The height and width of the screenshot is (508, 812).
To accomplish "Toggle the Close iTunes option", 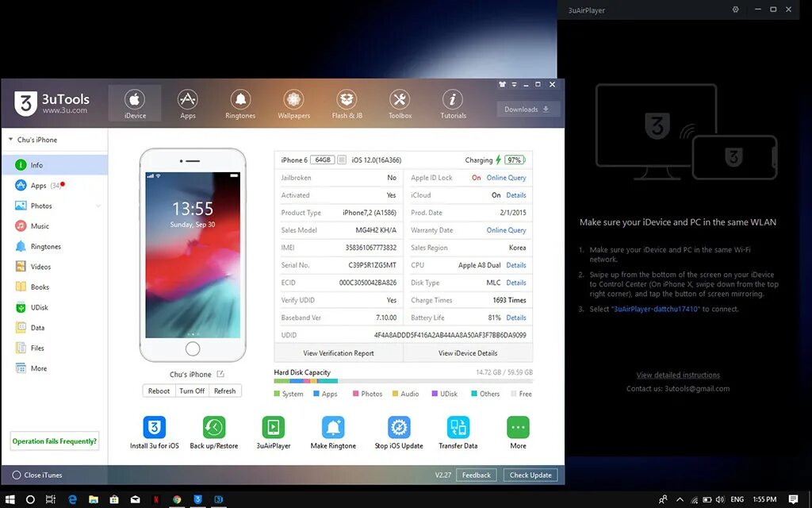I will (x=36, y=475).
